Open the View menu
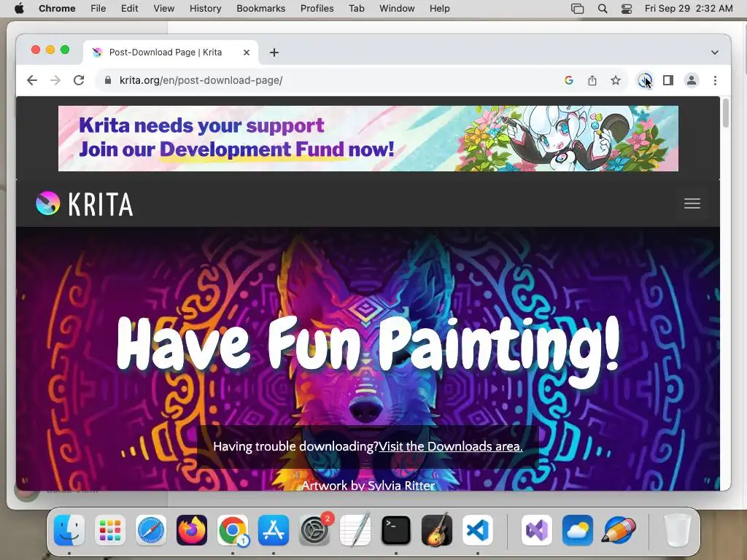747x560 pixels. [164, 9]
